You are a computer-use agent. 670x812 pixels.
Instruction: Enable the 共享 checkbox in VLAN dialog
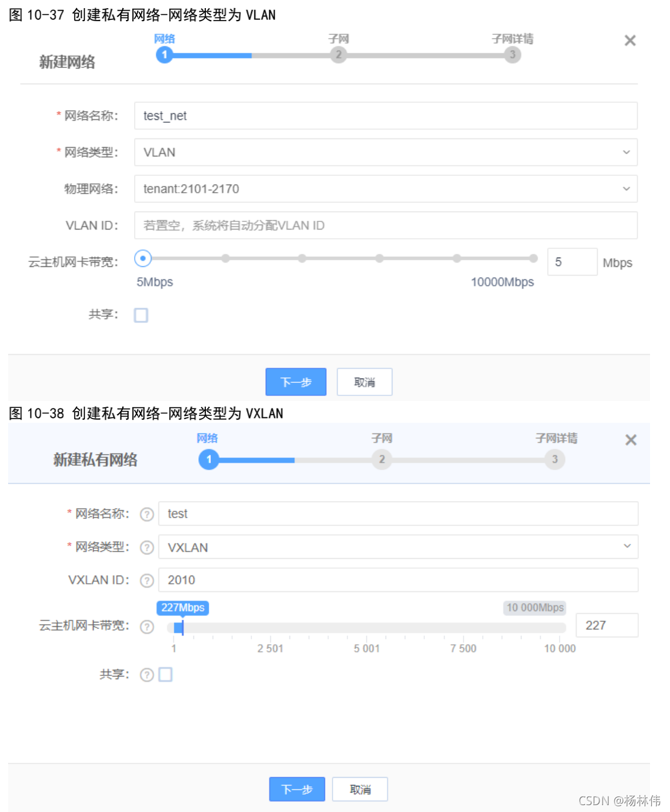pos(141,315)
